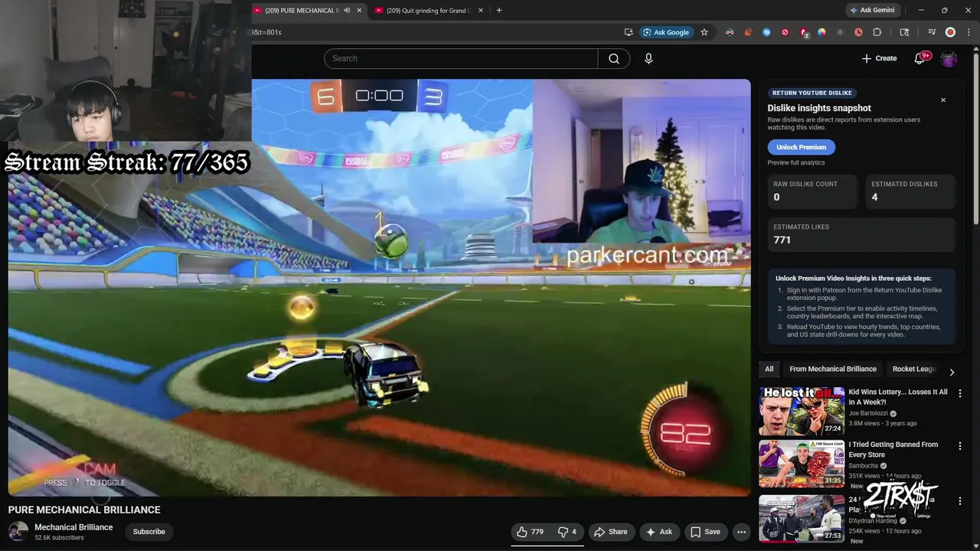Click the Ask Gemini button

click(x=871, y=11)
